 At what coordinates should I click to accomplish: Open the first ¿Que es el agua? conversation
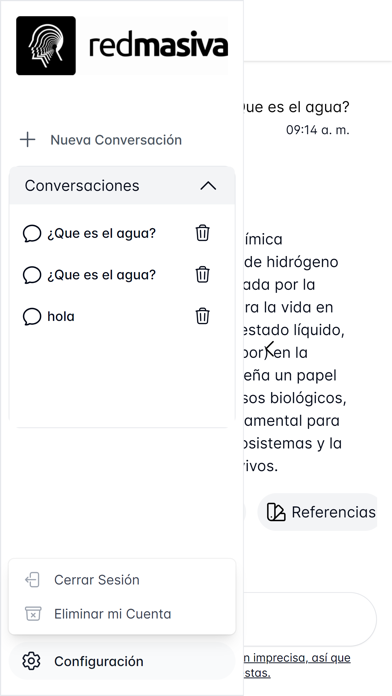(102, 233)
